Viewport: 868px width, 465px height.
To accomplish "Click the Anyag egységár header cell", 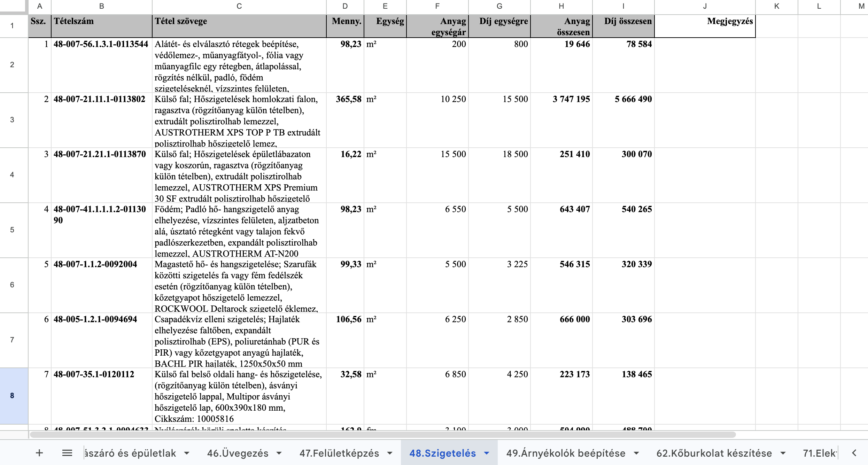I will click(x=437, y=26).
